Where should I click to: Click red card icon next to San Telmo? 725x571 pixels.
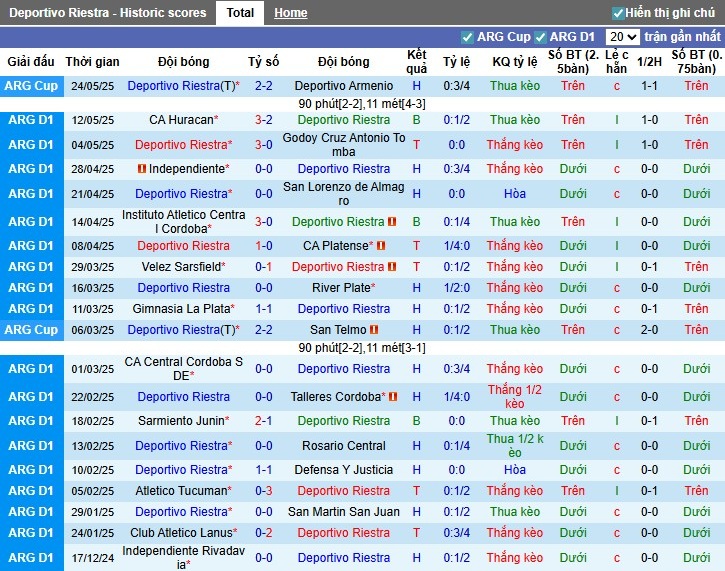(374, 330)
